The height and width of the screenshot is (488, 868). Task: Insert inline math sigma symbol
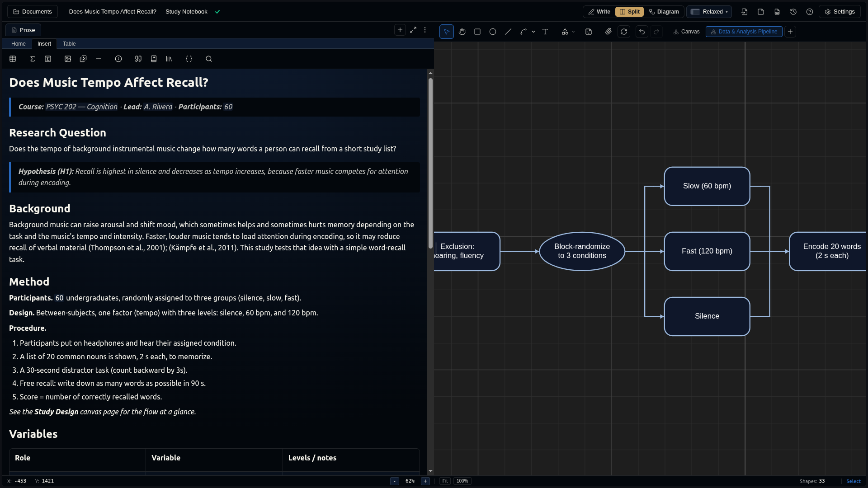click(33, 59)
